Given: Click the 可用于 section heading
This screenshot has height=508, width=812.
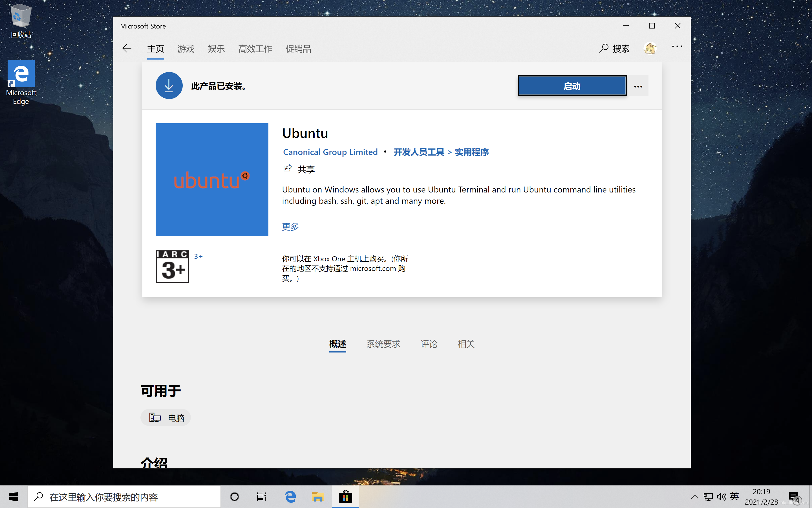Looking at the screenshot, I should coord(161,391).
